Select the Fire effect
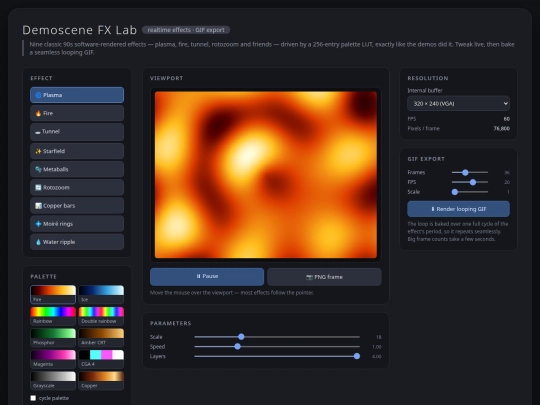Viewport: 540px width, 405px height. point(77,113)
